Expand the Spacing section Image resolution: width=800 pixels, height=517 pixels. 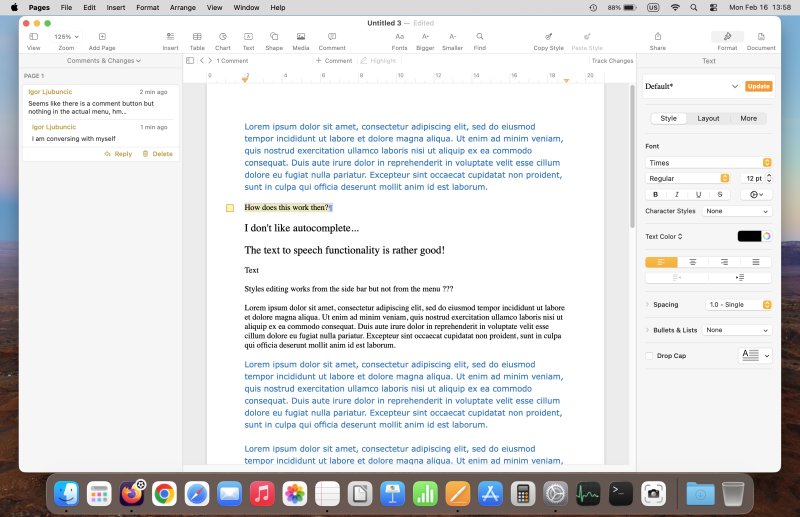point(648,304)
